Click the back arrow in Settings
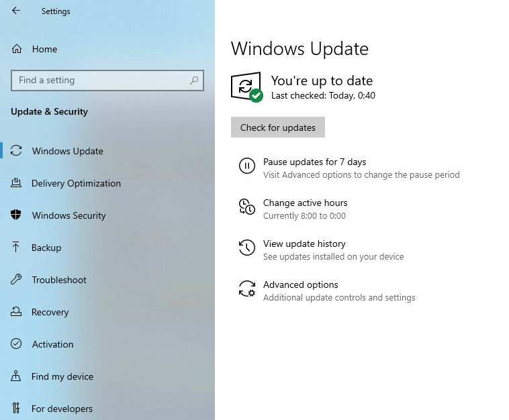The height and width of the screenshot is (420, 509). [16, 11]
